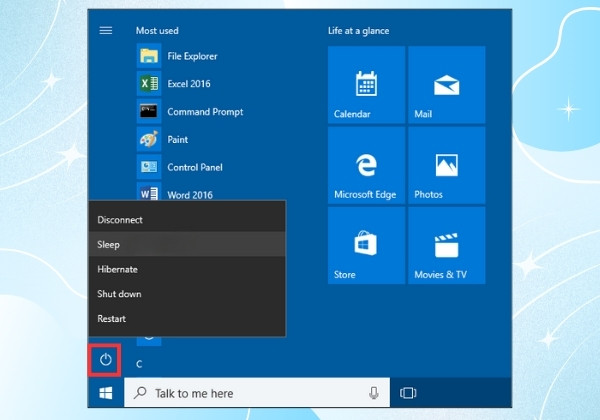
Task: Click the 'Talk to me here' search box
Action: tap(257, 393)
